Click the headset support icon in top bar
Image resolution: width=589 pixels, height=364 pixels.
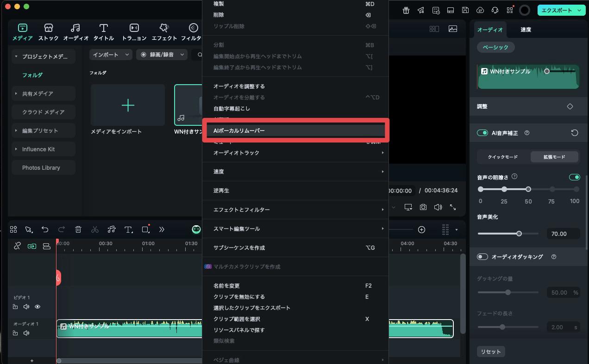tap(495, 10)
